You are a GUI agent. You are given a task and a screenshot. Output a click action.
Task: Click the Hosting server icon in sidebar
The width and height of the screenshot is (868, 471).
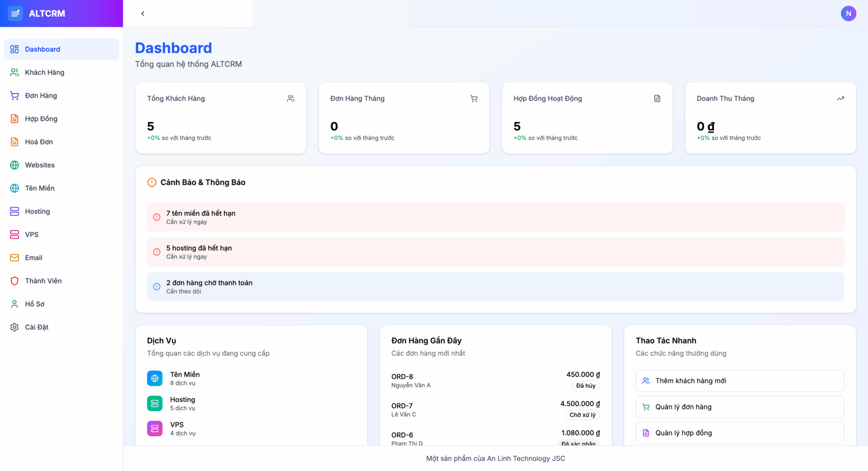coord(14,211)
